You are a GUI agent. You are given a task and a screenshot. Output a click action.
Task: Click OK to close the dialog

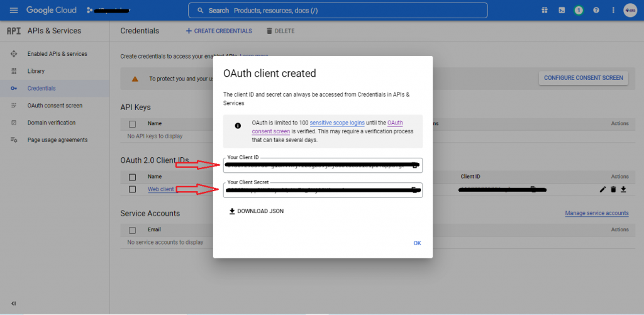tap(418, 243)
